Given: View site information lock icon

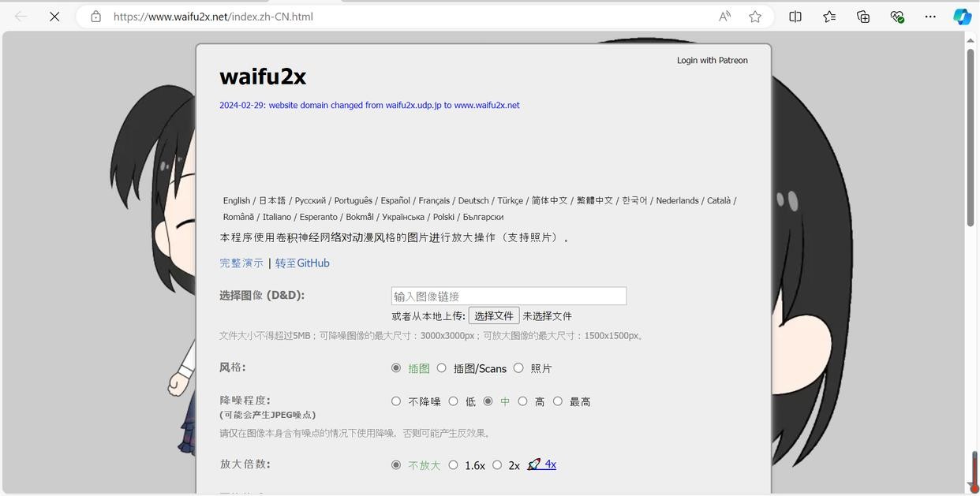Looking at the screenshot, I should [x=95, y=17].
